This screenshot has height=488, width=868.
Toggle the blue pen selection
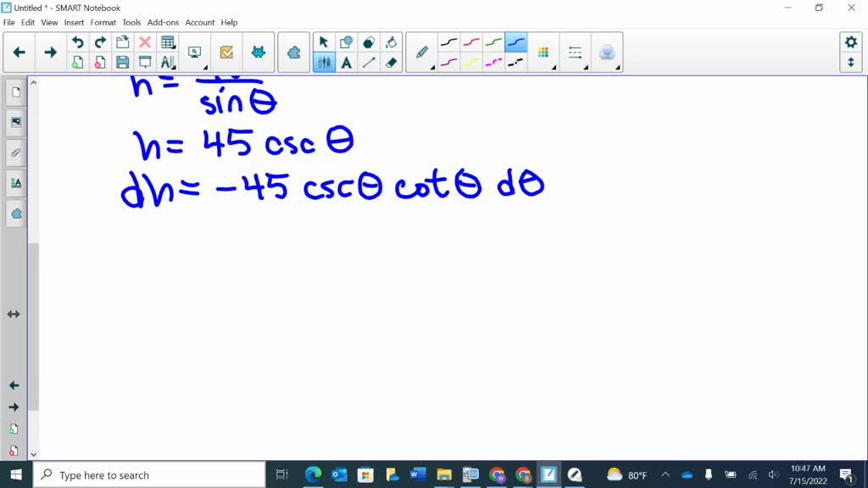515,41
